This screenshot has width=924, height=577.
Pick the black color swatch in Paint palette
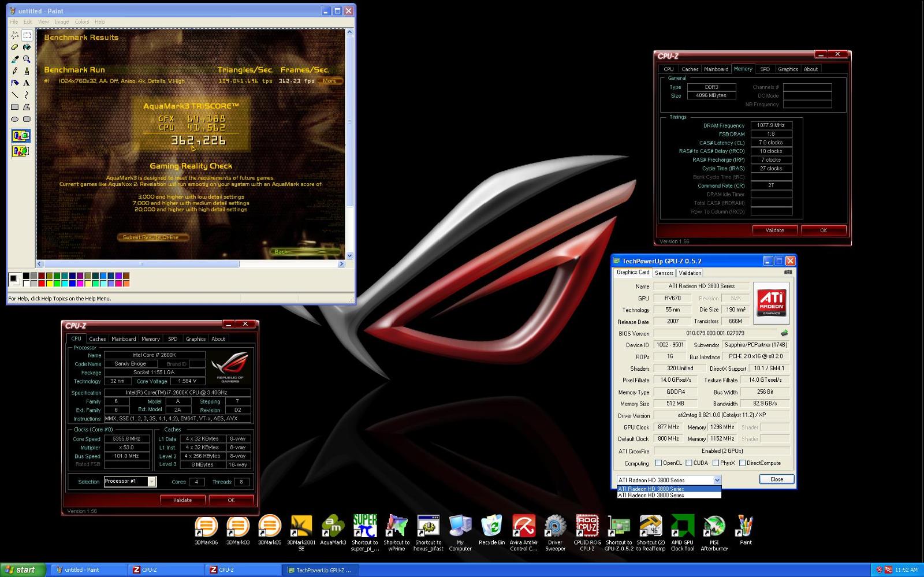point(27,277)
